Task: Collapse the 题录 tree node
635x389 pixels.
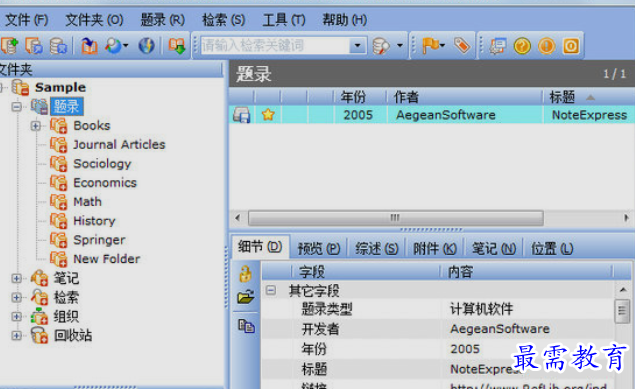Action: [17, 106]
